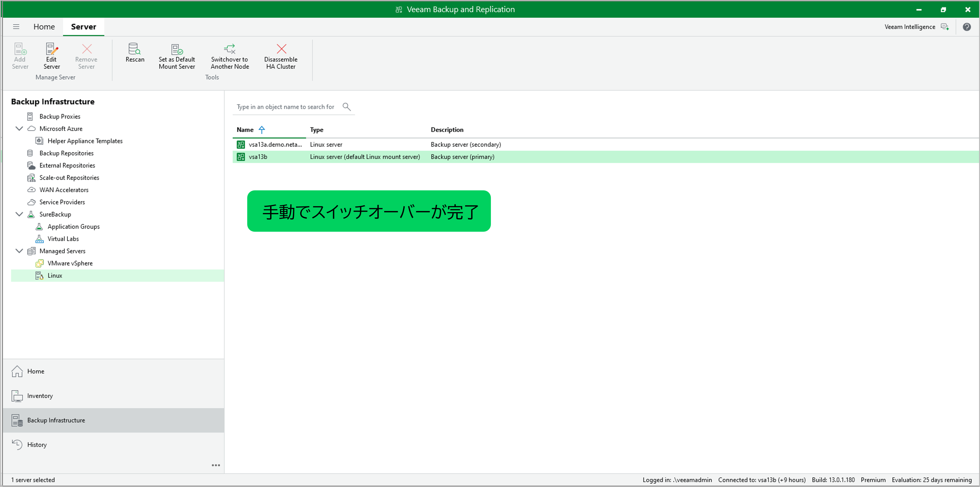Switch to the Home ribbon tab
The image size is (980, 487).
pos(44,27)
